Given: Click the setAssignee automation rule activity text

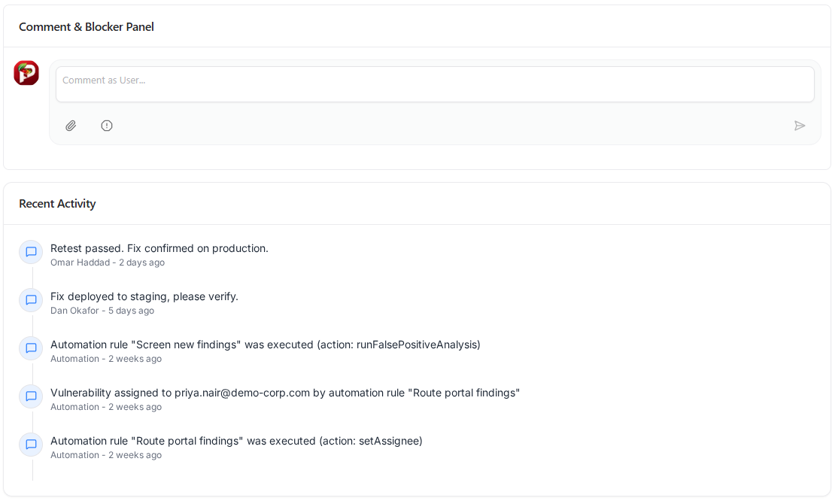Looking at the screenshot, I should (x=236, y=441).
